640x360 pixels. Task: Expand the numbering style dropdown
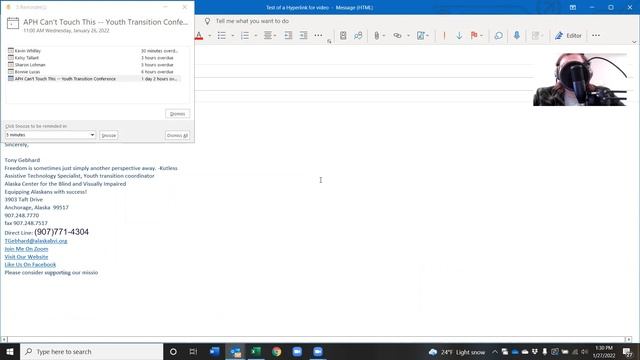point(256,36)
